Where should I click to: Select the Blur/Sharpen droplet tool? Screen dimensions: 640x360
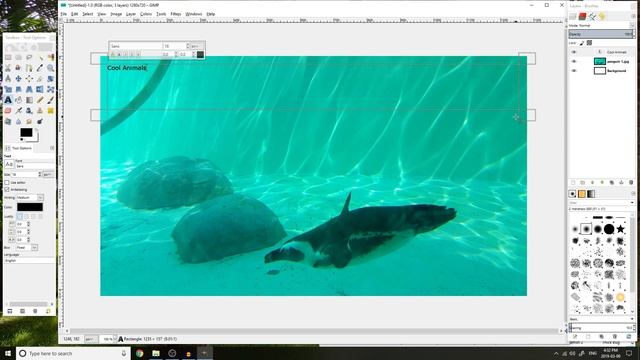[19, 121]
